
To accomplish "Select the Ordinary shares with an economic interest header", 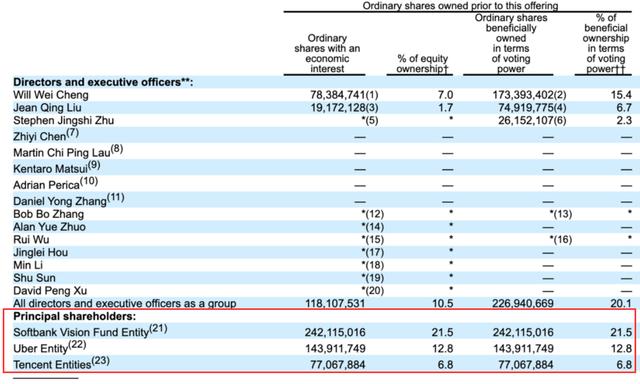I will click(327, 53).
